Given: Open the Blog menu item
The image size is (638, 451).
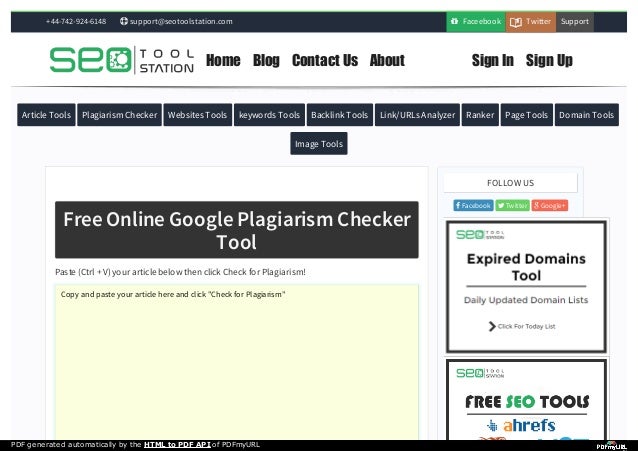Looking at the screenshot, I should [266, 60].
